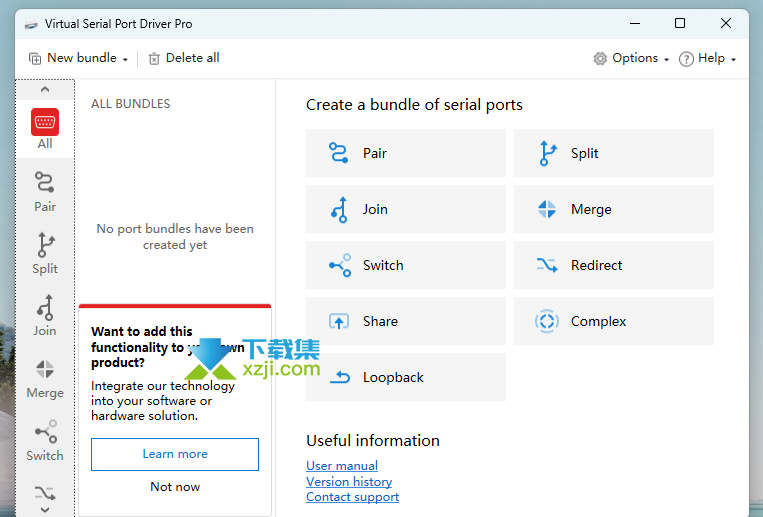Close the Virtual Serial Port Driver window
The height and width of the screenshot is (517, 763).
pos(726,23)
